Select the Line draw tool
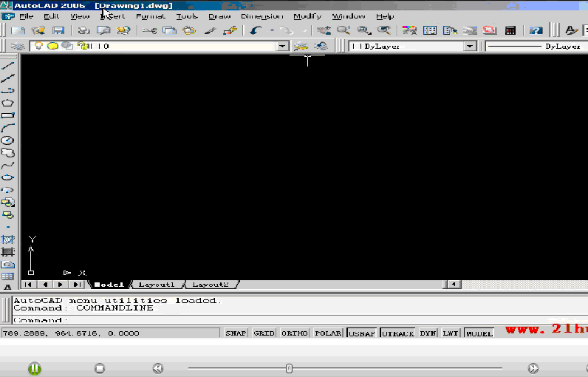588x377 pixels. pos(7,66)
